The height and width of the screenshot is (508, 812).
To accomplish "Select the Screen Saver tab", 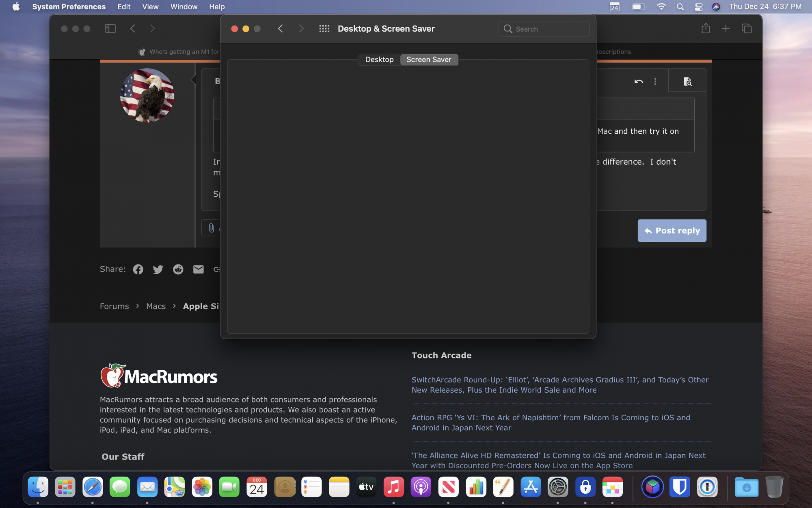I will (429, 59).
